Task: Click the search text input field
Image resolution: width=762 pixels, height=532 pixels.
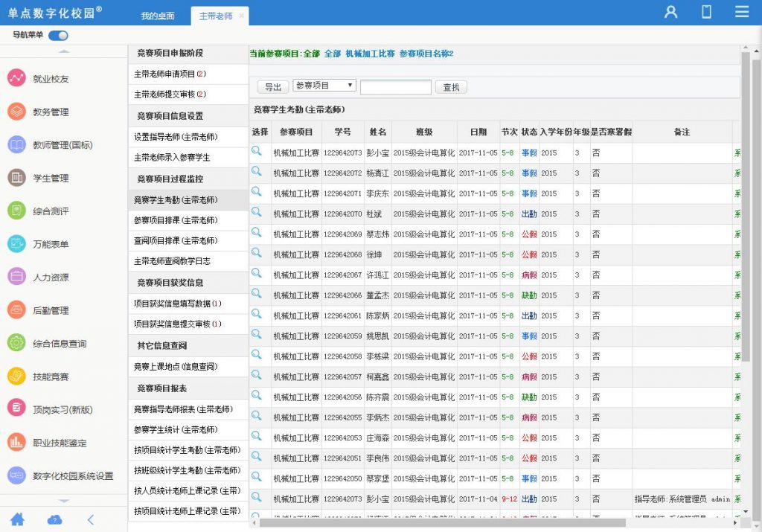Action: click(x=396, y=87)
